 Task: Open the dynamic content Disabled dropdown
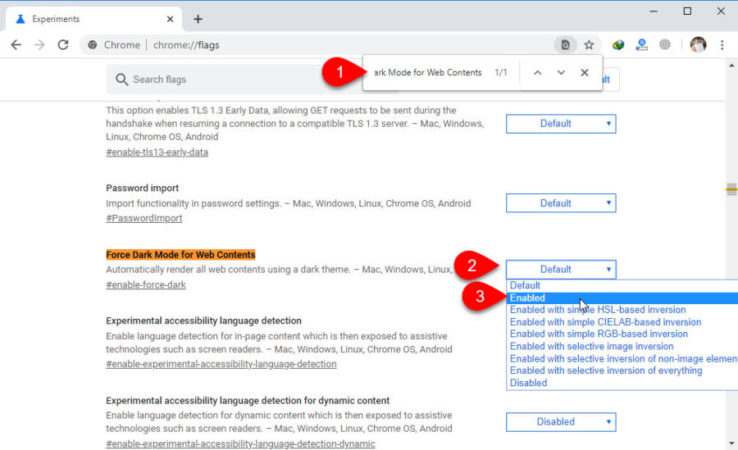(561, 422)
